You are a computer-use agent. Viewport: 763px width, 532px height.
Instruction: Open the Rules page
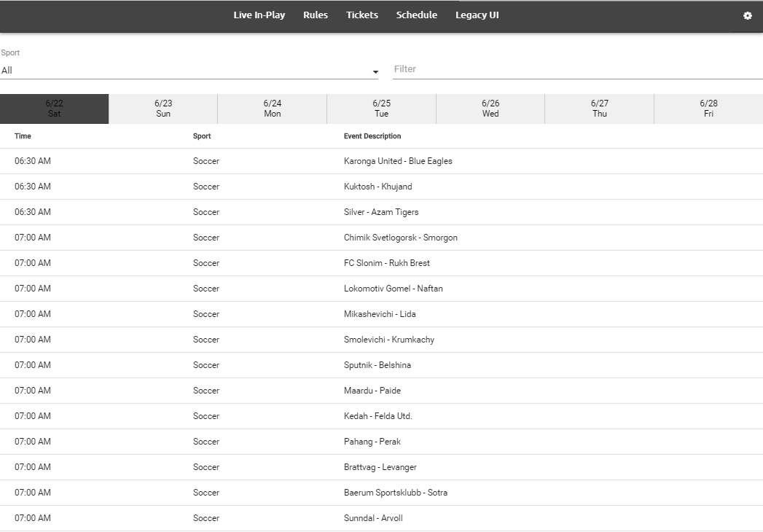(x=316, y=15)
